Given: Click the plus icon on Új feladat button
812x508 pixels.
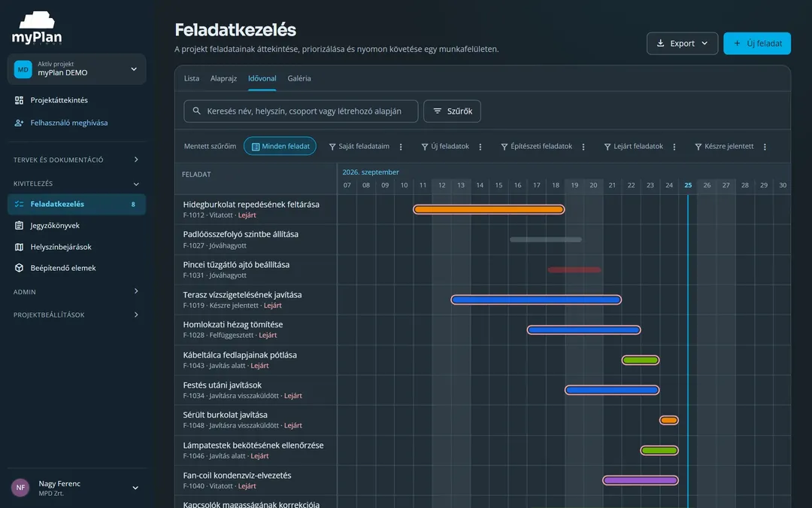Looking at the screenshot, I should pyautogui.click(x=737, y=43).
